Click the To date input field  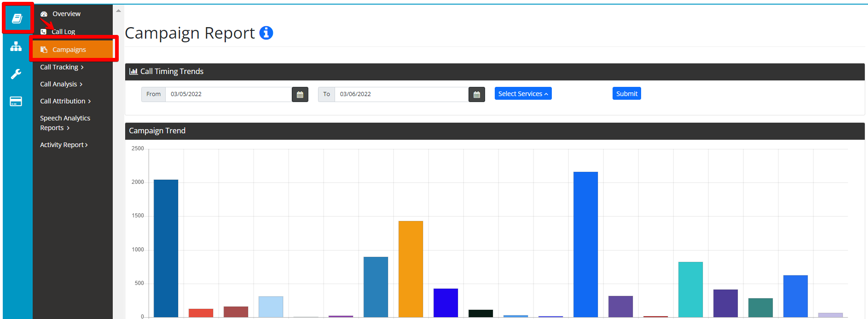[402, 94]
